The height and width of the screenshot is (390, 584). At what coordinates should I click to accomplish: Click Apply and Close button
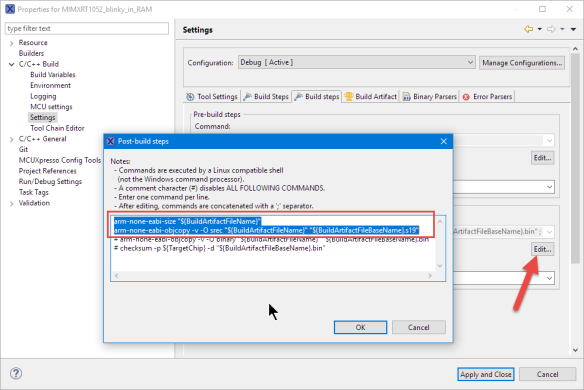pyautogui.click(x=486, y=374)
